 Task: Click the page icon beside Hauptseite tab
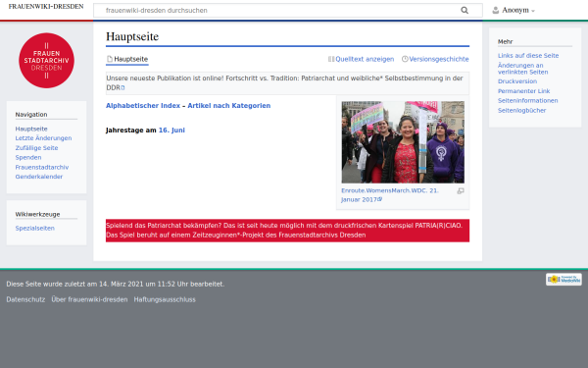click(x=110, y=59)
